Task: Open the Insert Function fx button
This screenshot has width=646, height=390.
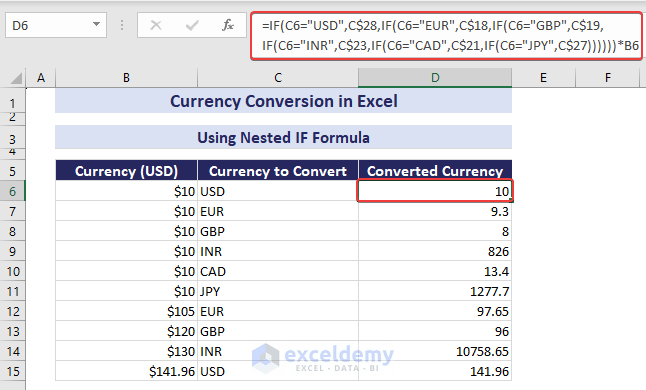Action: [228, 26]
